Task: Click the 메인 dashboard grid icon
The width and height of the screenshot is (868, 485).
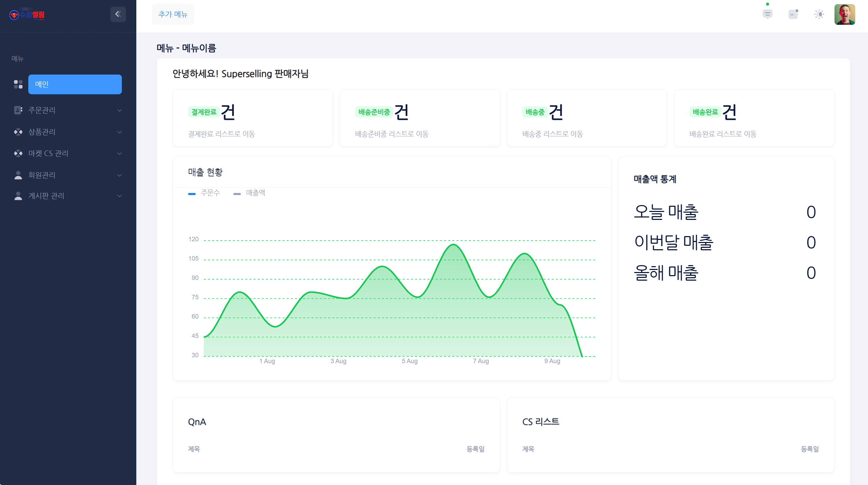Action: 18,84
